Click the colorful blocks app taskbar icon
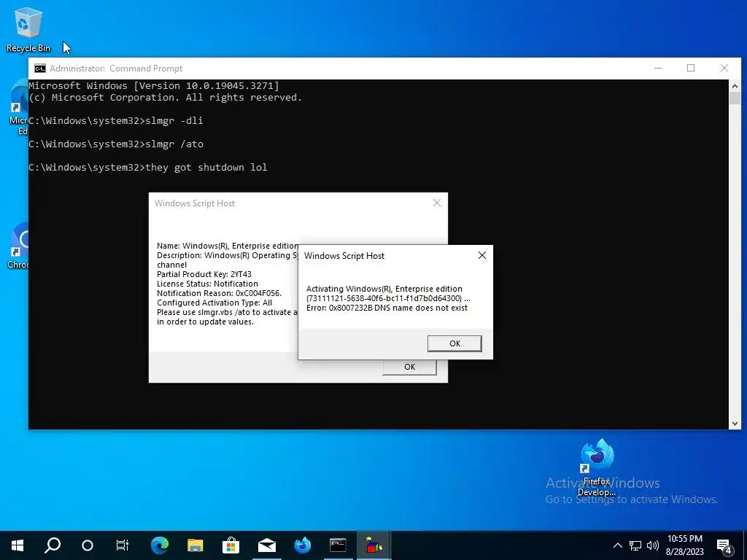This screenshot has width=747, height=560. tap(374, 545)
